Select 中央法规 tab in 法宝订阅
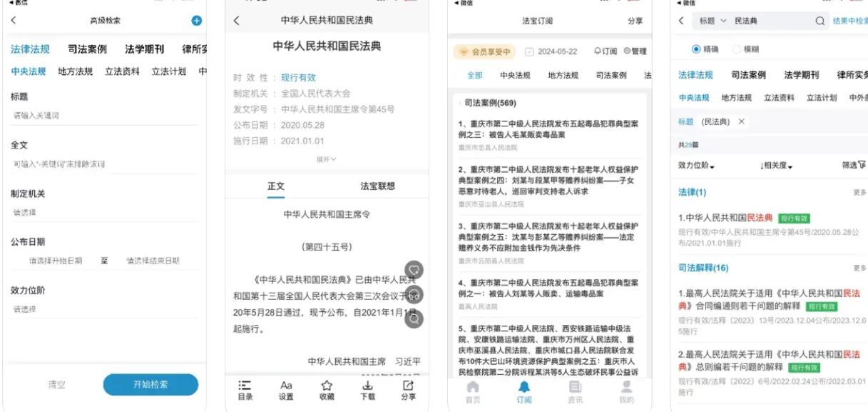868x412 pixels. pos(515,75)
